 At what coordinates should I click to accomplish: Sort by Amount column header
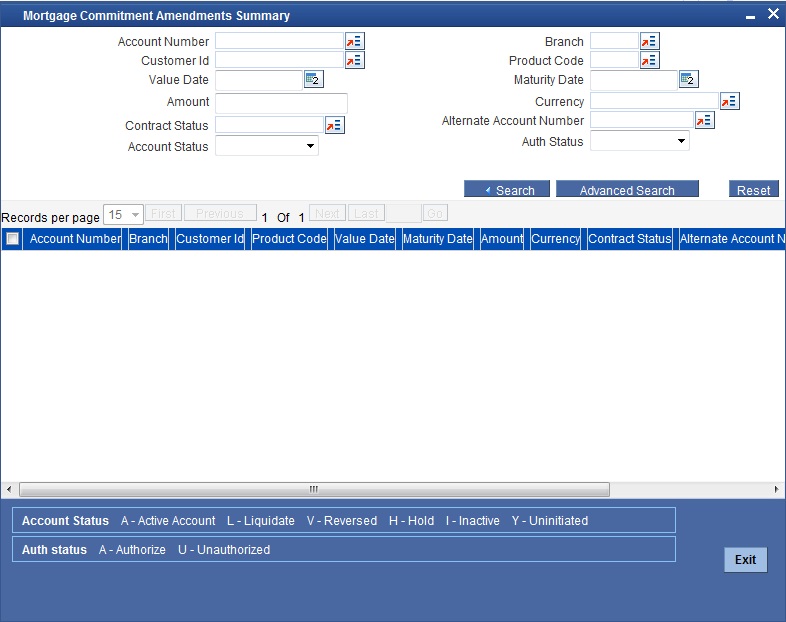coord(502,239)
